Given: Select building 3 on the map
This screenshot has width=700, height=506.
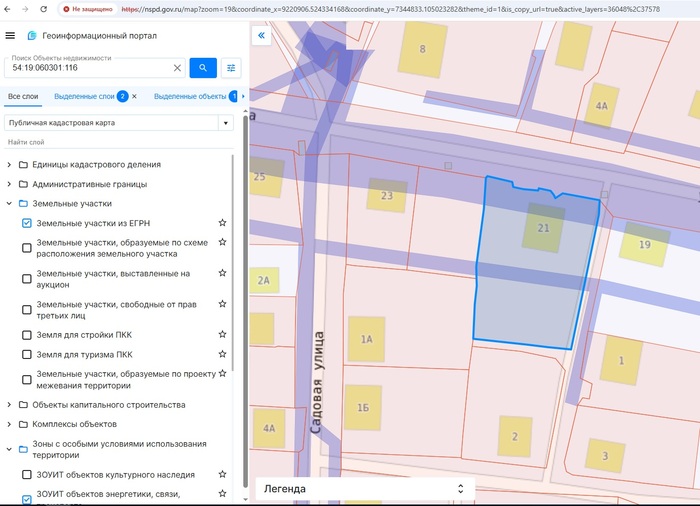Looking at the screenshot, I should coord(604,456).
